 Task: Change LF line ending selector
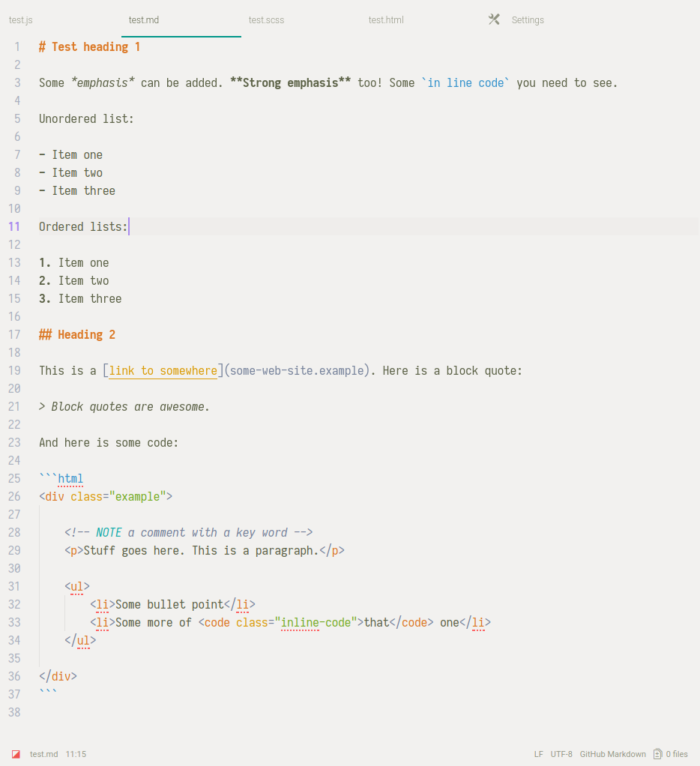coord(538,754)
